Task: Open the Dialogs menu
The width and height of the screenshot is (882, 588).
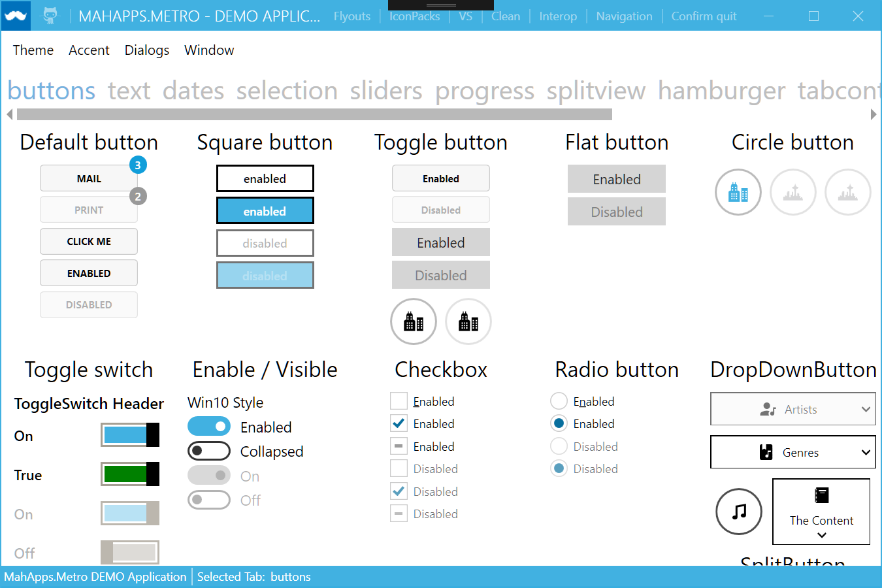Action: click(146, 50)
